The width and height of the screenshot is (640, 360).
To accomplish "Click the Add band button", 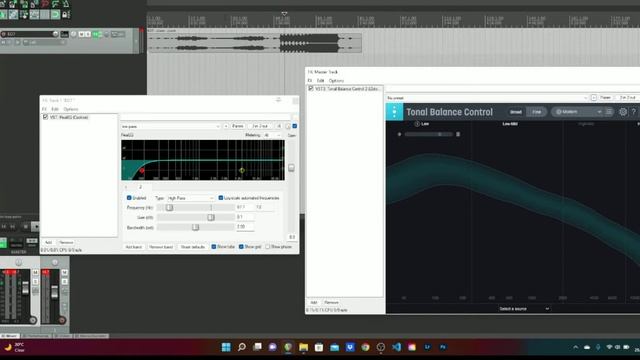I will pyautogui.click(x=133, y=247).
